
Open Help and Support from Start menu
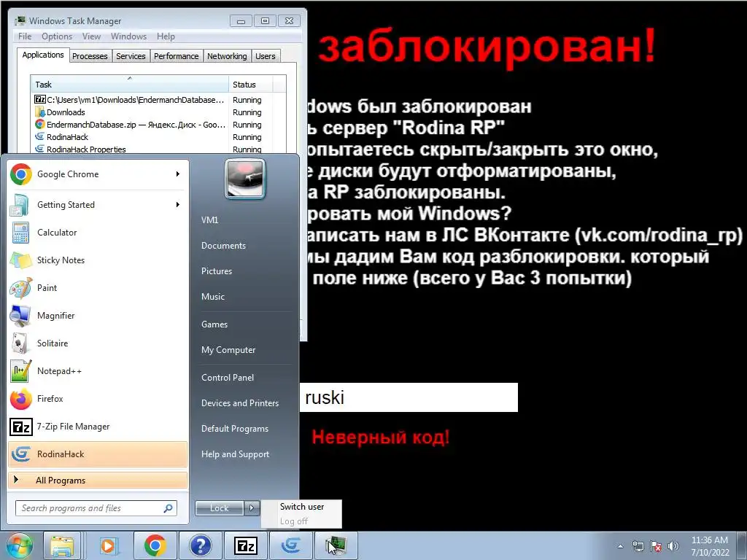[x=235, y=454]
